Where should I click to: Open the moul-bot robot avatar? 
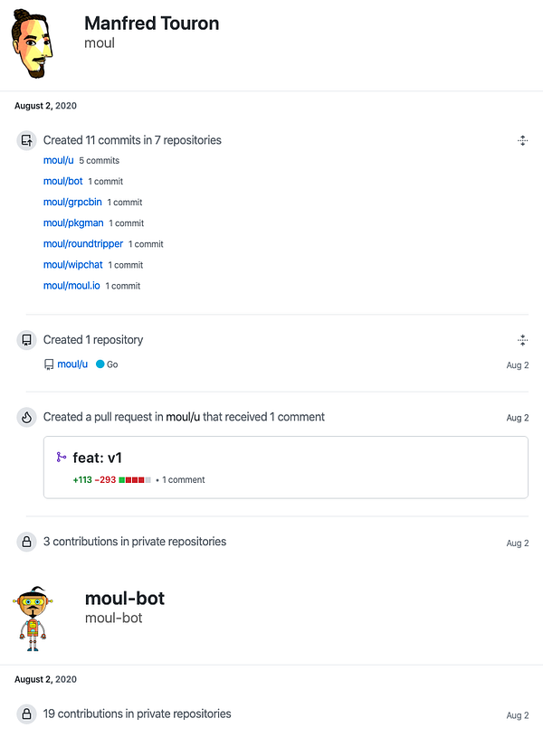(x=33, y=619)
